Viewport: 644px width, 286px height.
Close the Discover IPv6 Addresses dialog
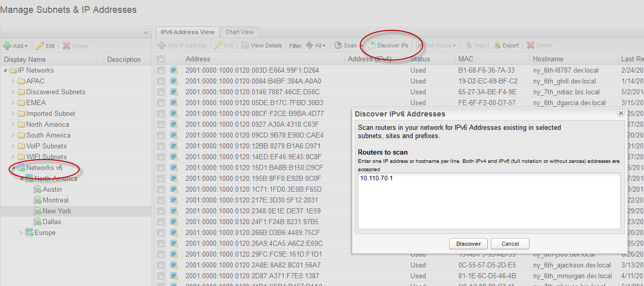tap(621, 113)
